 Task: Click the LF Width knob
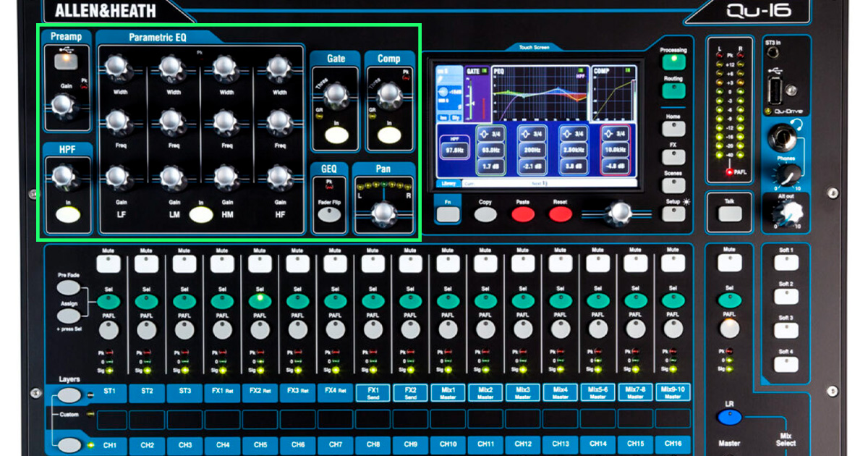[117, 68]
